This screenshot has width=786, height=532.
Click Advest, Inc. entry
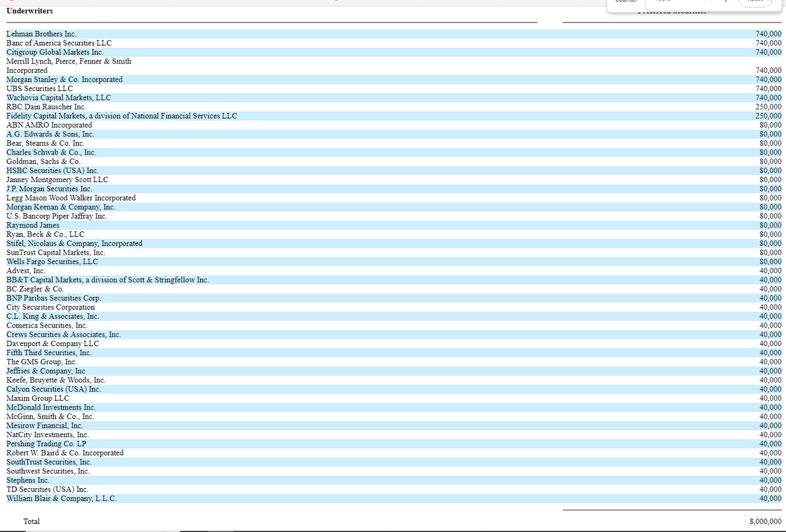[26, 271]
